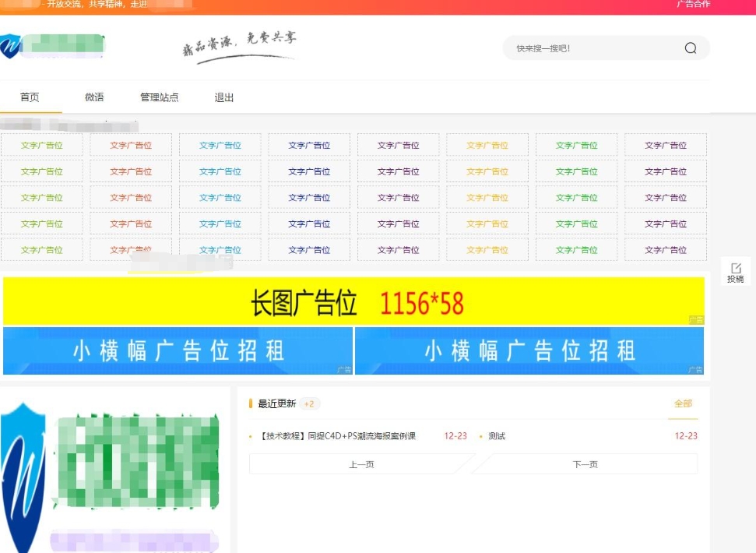This screenshot has width=756, height=553.
Task: Click a red 文字广告位 text ad link
Action: pyautogui.click(x=130, y=144)
